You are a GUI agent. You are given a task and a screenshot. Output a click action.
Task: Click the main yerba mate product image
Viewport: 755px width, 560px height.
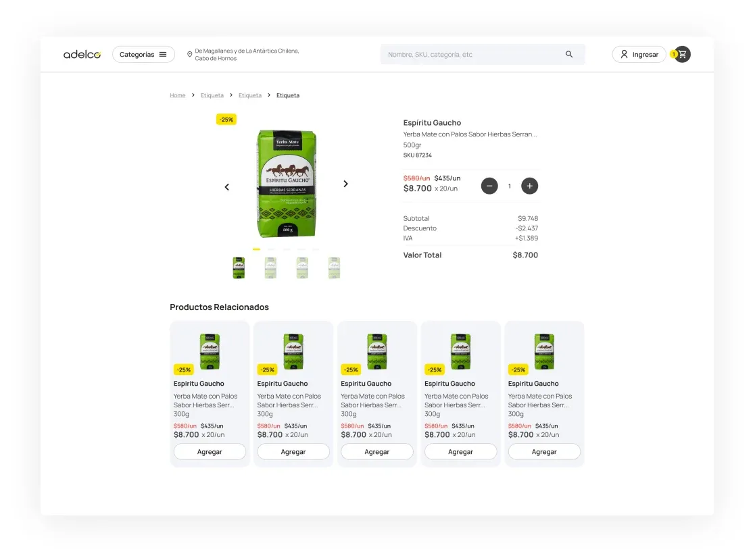[x=287, y=183]
